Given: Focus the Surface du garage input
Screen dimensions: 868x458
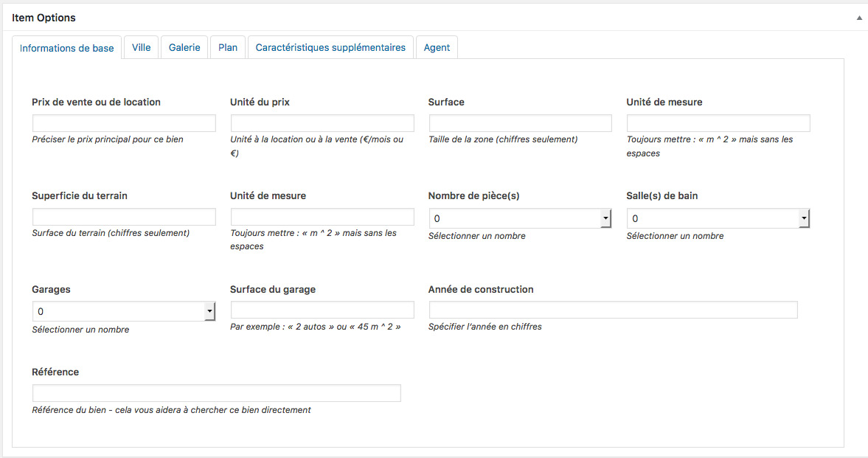Looking at the screenshot, I should [x=322, y=310].
